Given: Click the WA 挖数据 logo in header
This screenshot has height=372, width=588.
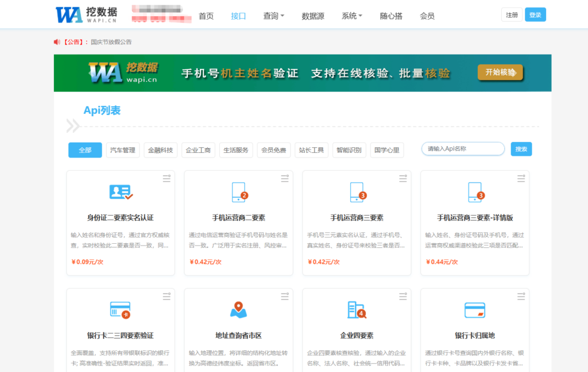Looking at the screenshot, I should (86, 15).
